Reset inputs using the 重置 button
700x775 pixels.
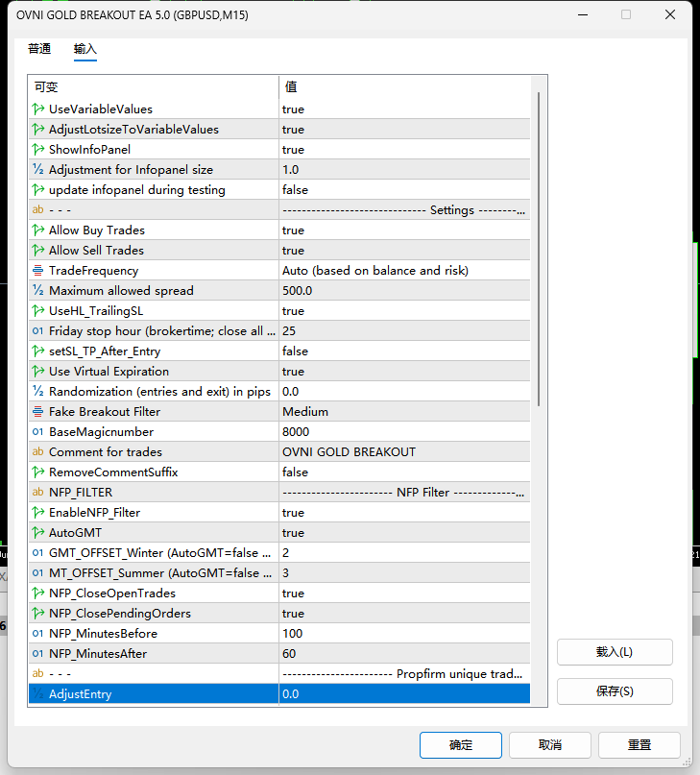point(640,745)
